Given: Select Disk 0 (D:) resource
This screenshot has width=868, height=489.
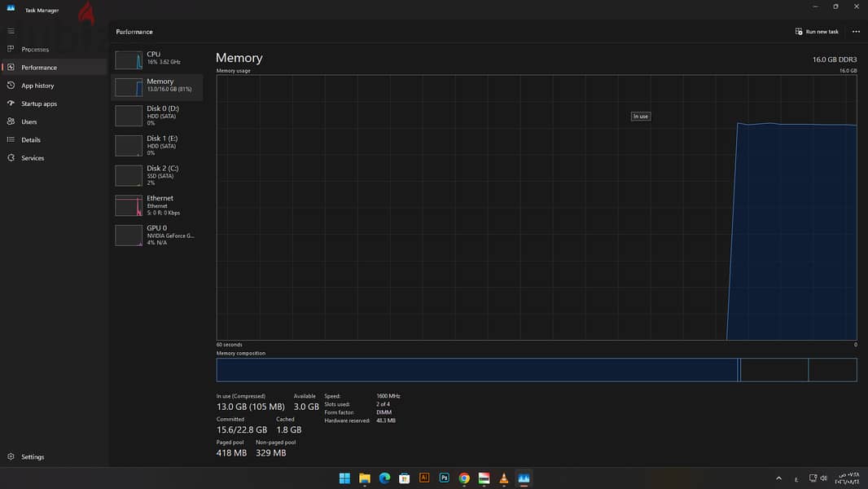Looking at the screenshot, I should point(157,115).
